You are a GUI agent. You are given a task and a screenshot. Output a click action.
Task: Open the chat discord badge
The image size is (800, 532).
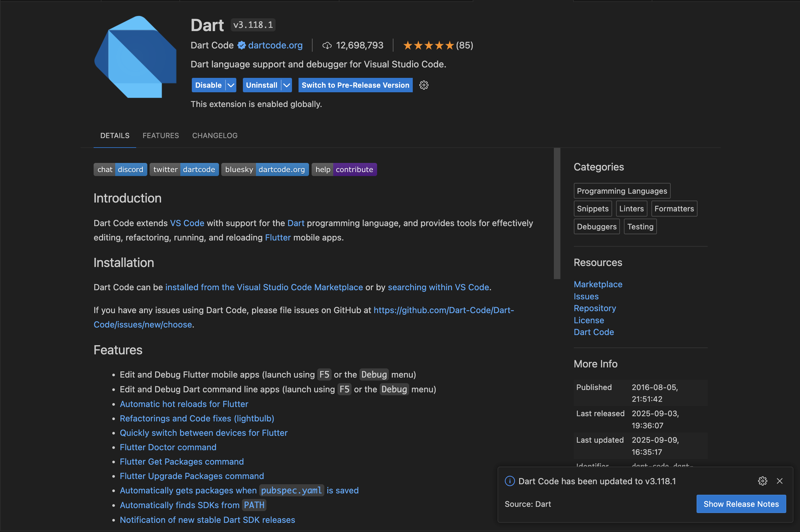[120, 169]
